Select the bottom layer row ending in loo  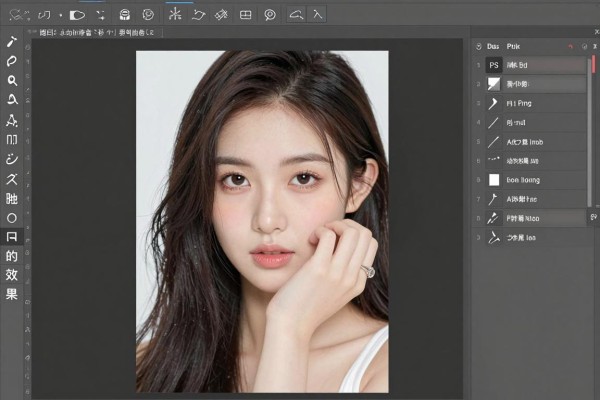coord(535,238)
